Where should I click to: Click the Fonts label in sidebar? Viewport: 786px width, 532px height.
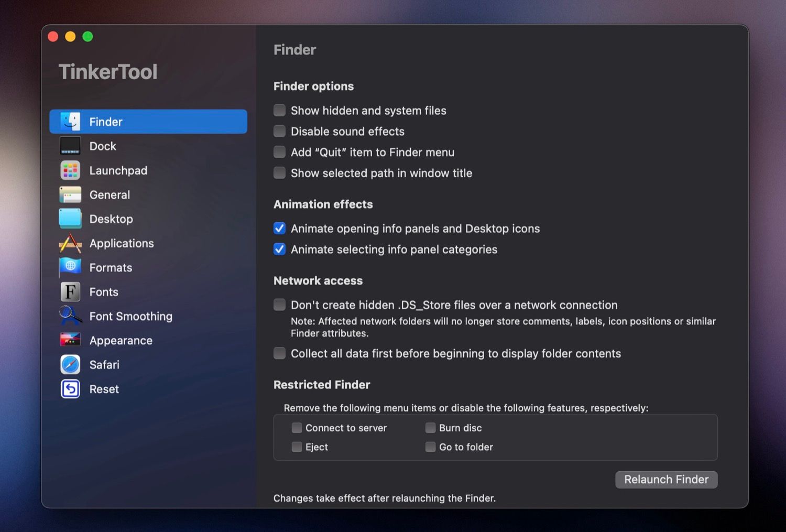(x=104, y=292)
